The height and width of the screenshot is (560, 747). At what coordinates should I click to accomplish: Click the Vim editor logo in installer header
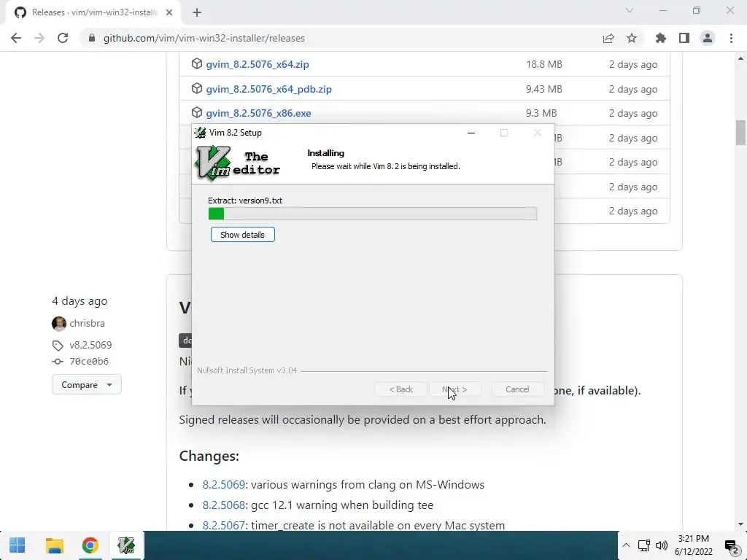[x=238, y=163]
